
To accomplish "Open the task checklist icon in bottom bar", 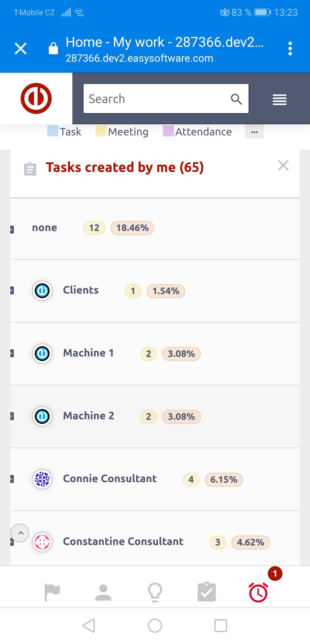I will coord(207,592).
